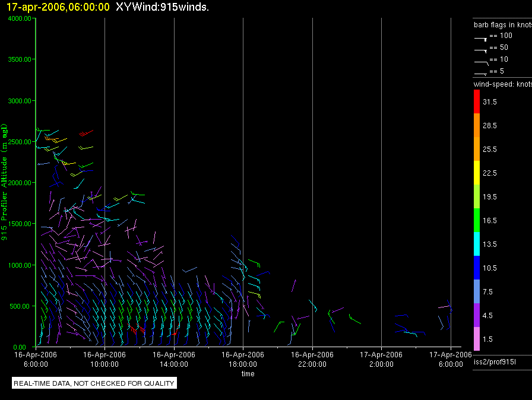
Task: Click the 16-Apr-2006 10:00:00 time label
Action: pos(104,359)
